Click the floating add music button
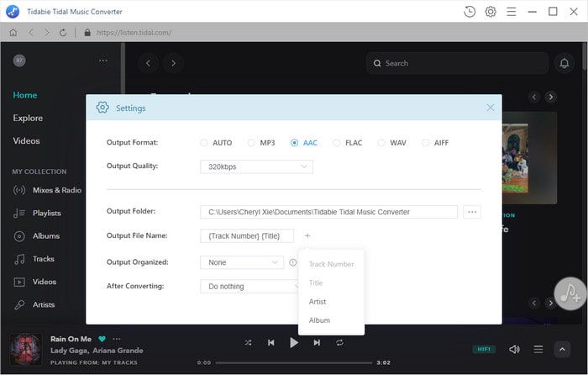Viewport: 588px width, 375px height. point(570,293)
